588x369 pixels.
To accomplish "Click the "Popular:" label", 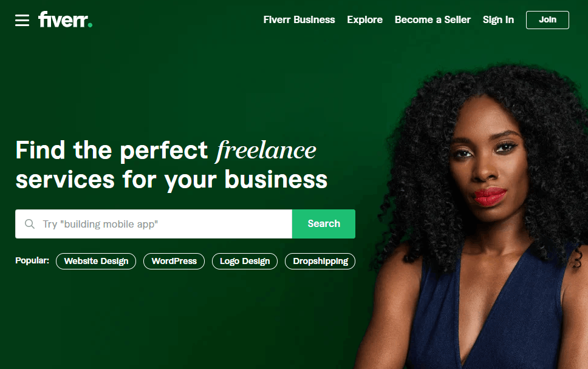I will pyautogui.click(x=32, y=261).
